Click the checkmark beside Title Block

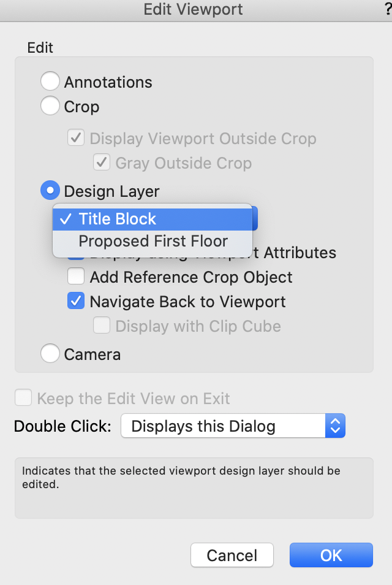point(66,218)
